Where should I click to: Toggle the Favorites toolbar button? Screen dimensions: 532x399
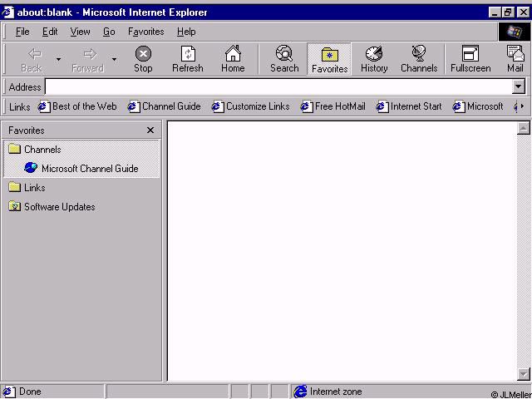pyautogui.click(x=329, y=60)
